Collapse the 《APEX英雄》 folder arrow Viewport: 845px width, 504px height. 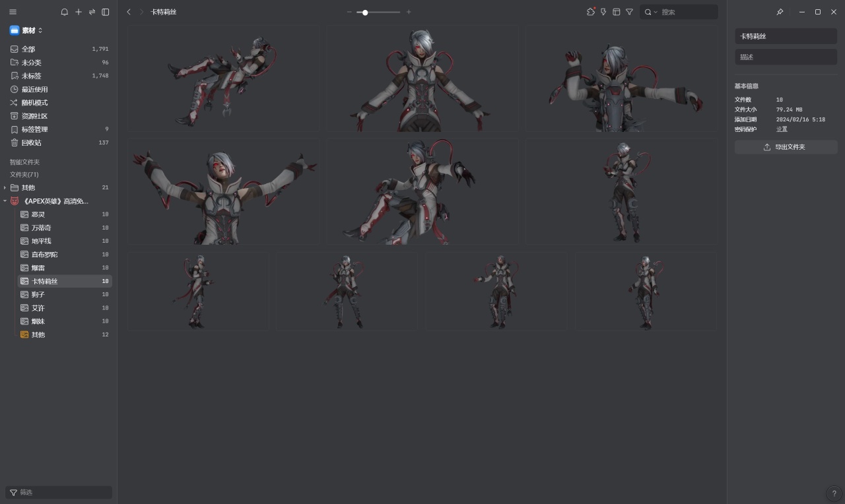(5, 201)
